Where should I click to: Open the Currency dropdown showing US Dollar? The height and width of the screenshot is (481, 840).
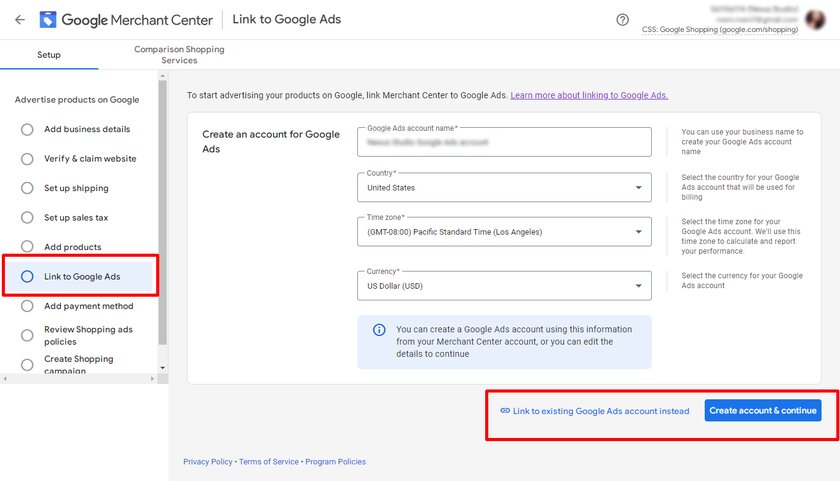[x=504, y=286]
